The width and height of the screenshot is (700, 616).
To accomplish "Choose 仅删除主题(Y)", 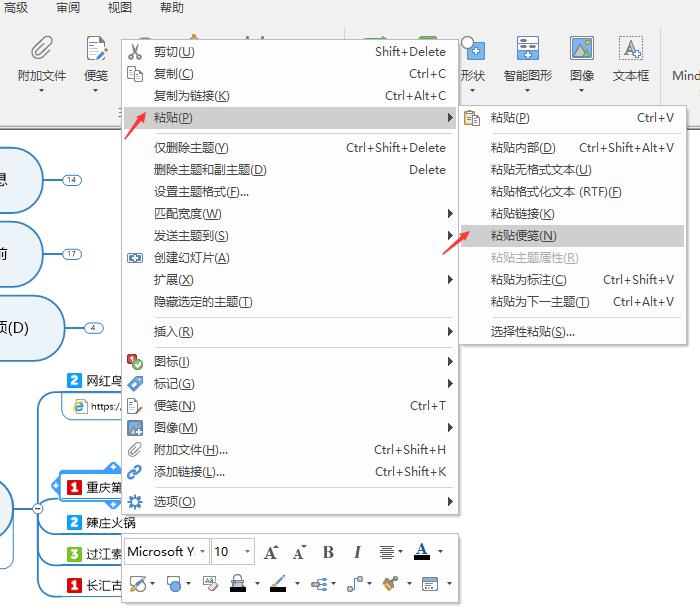I will pyautogui.click(x=290, y=148).
